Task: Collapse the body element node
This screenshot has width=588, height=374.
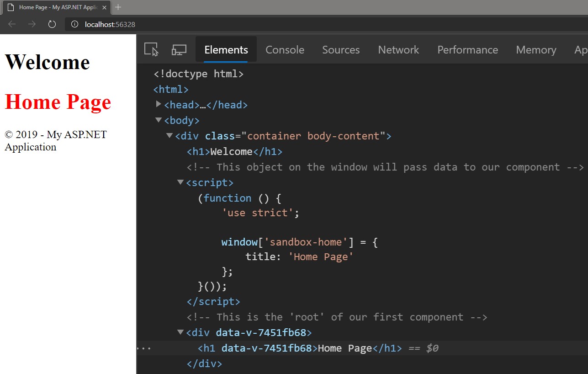Action: tap(159, 120)
